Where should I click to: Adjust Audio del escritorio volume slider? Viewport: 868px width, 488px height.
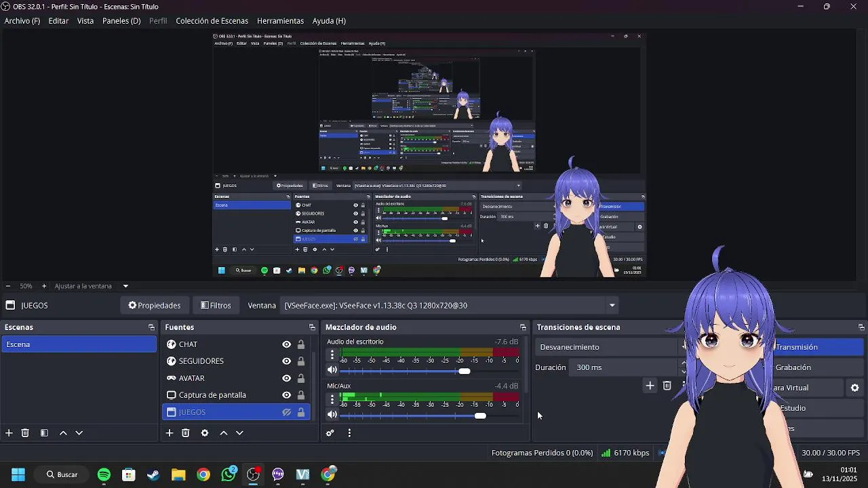464,371
